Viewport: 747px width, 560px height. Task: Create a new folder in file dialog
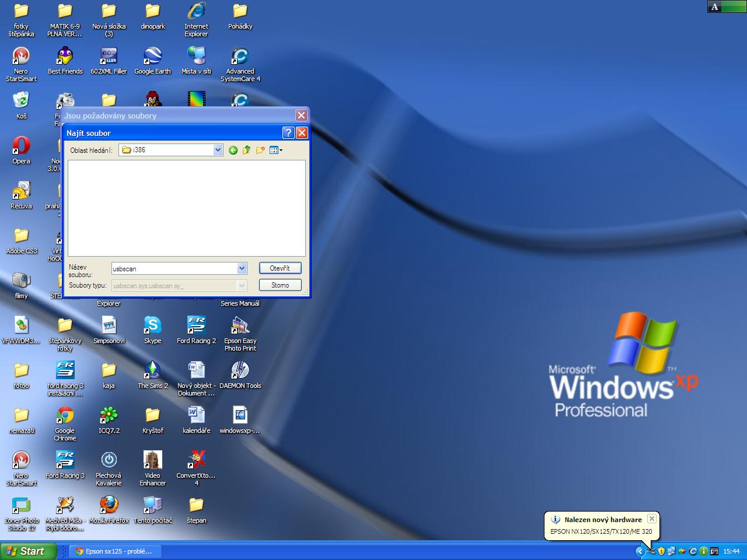point(260,150)
